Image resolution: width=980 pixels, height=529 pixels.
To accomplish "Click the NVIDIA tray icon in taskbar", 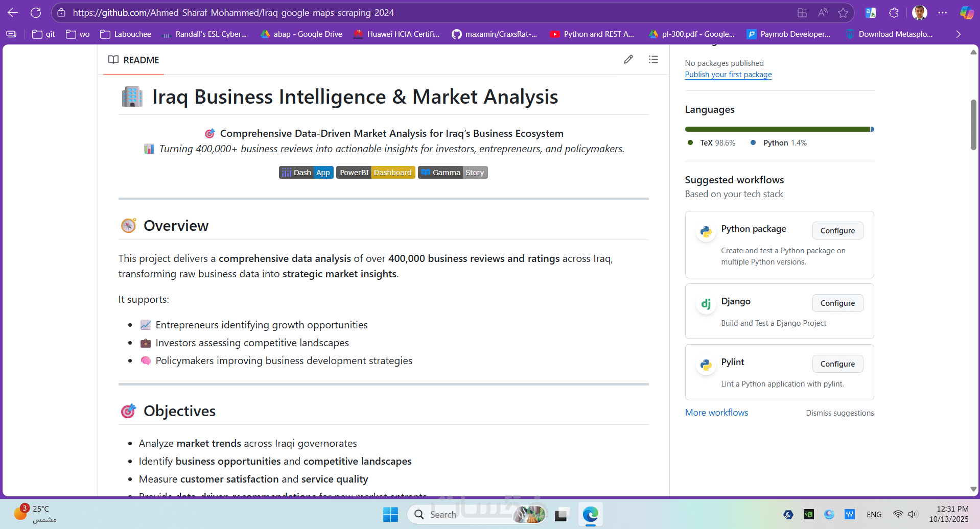I will [x=809, y=514].
